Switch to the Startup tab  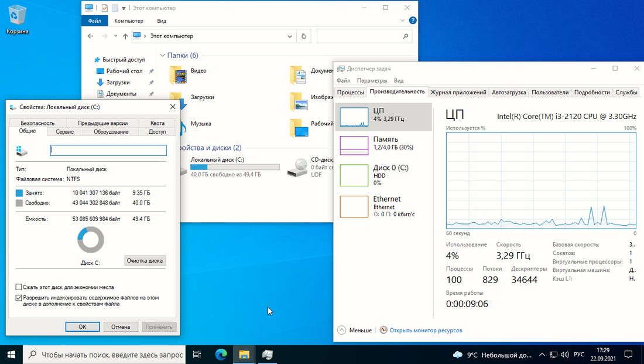click(509, 92)
